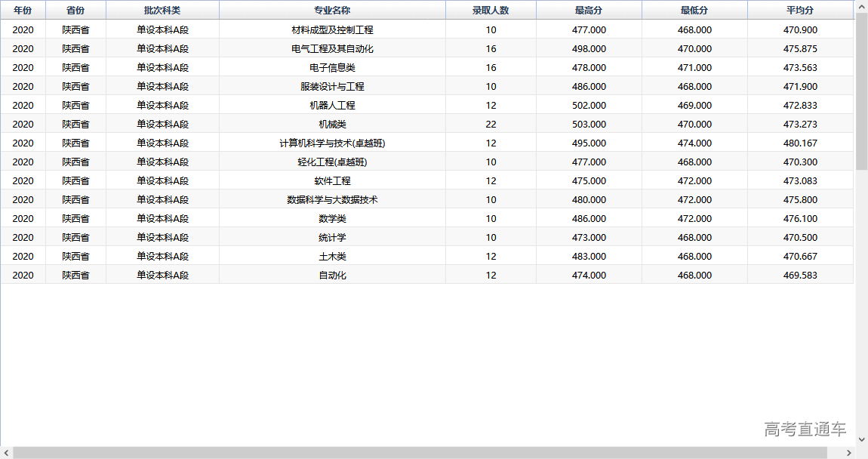Viewport: 868px width, 459px height.
Task: Select 机械类 highest score 503.000
Action: [x=589, y=125]
